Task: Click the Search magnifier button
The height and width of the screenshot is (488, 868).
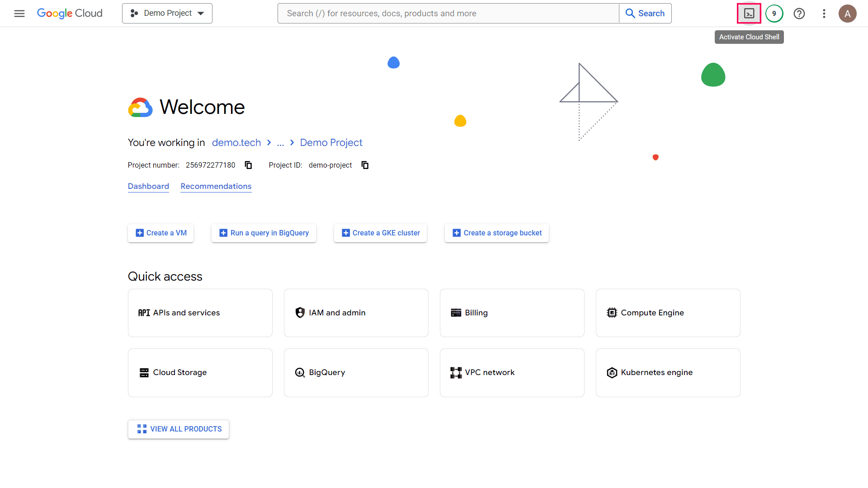Action: click(x=645, y=13)
